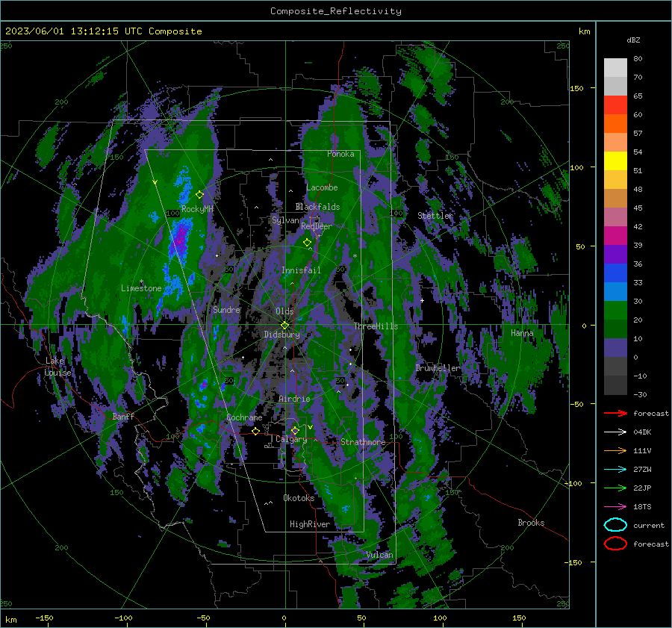Image resolution: width=672 pixels, height=628 pixels.
Task: Click the red forecast ellipse legend icon
Action: pos(615,544)
